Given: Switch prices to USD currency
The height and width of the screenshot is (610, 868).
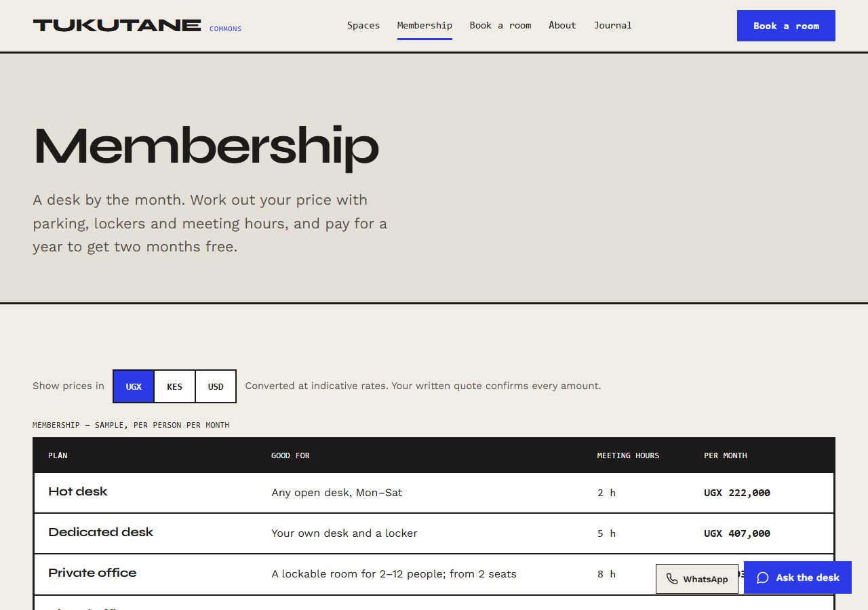Looking at the screenshot, I should tap(216, 386).
